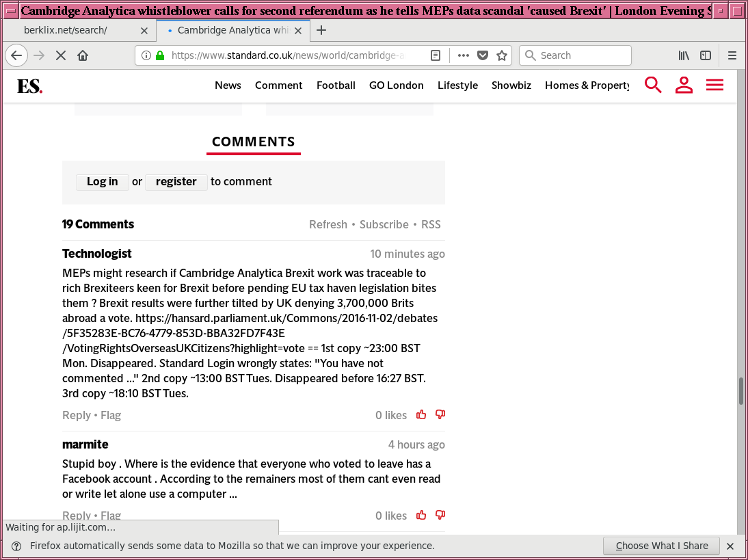Click the Log in button

pos(102,182)
